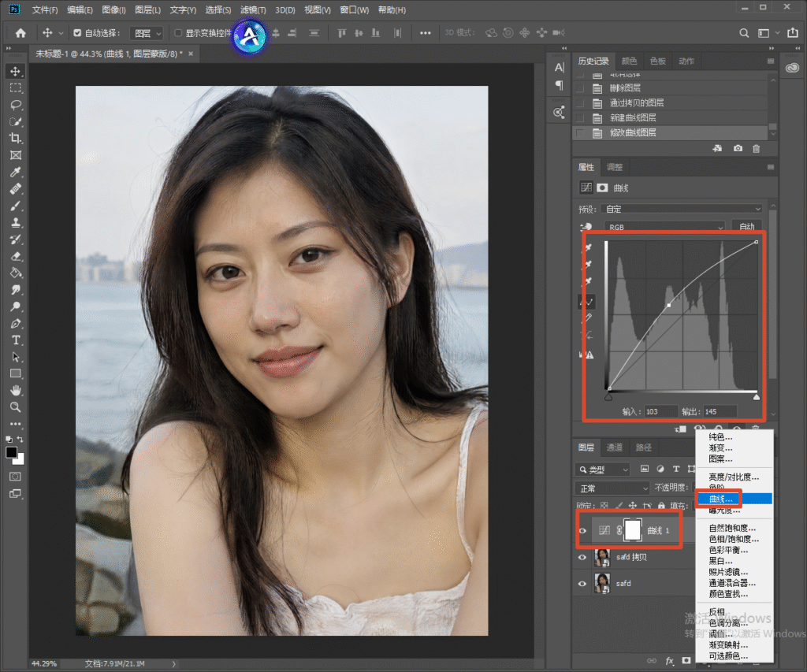Select the Brush tool
Viewport: 807px width, 672px height.
16,206
